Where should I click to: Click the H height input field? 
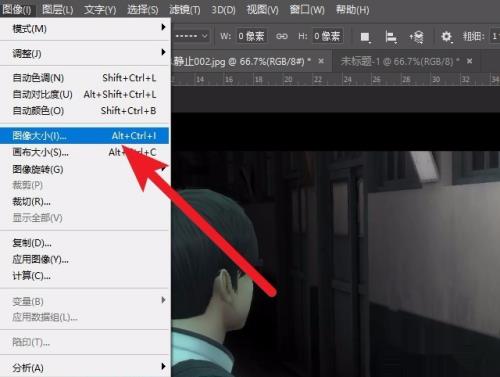pyautogui.click(x=327, y=36)
